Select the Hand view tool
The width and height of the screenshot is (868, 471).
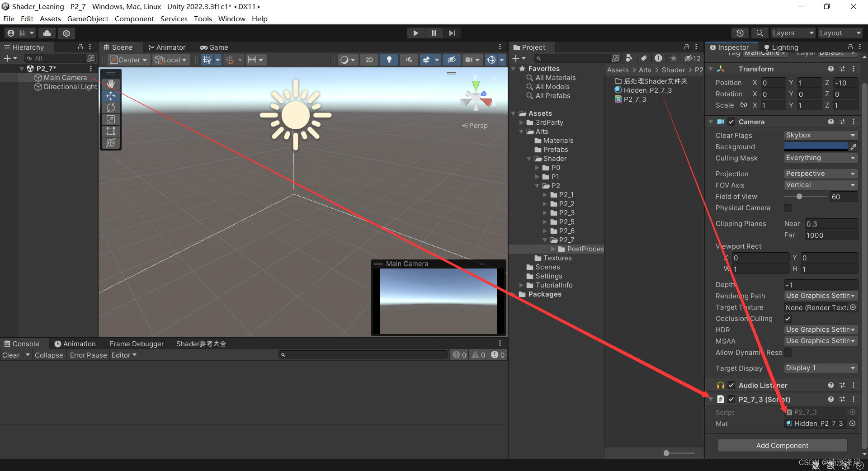[x=111, y=84]
